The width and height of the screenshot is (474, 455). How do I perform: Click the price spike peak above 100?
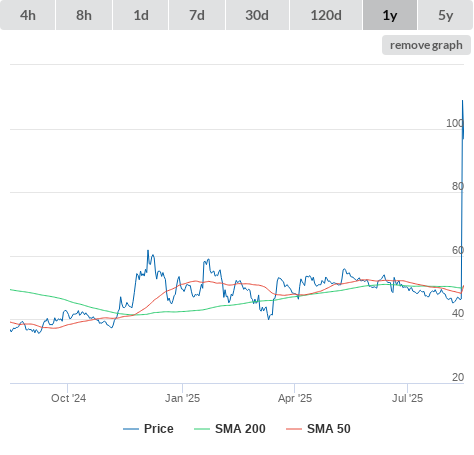462,101
